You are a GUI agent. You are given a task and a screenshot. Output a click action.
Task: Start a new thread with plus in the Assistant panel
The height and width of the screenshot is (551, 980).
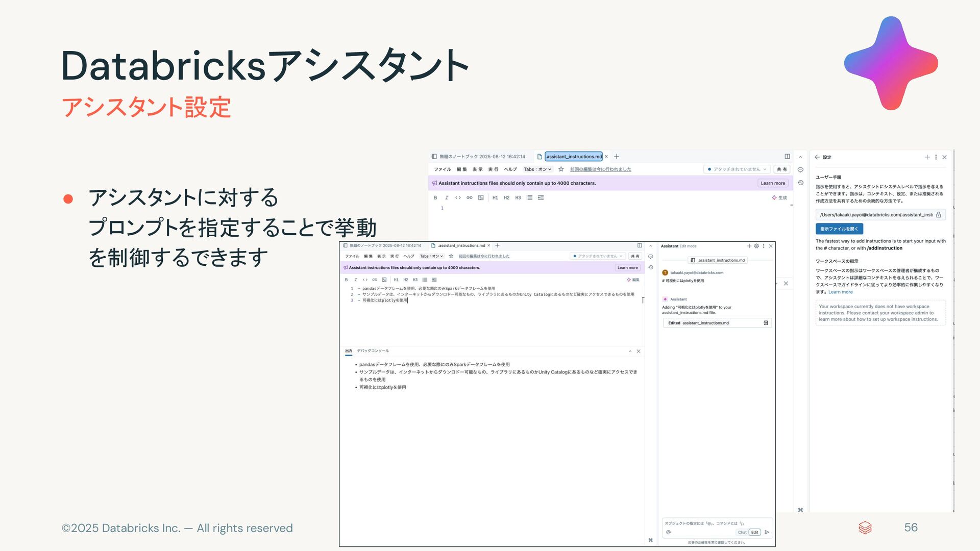coord(749,246)
